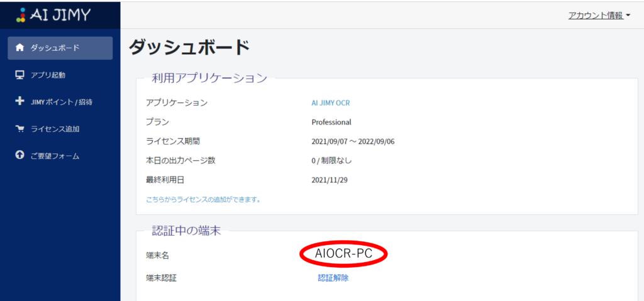Image resolution: width=644 pixels, height=301 pixels.
Task: Open the ダッシュボード sidebar menu item
Action: (x=60, y=48)
